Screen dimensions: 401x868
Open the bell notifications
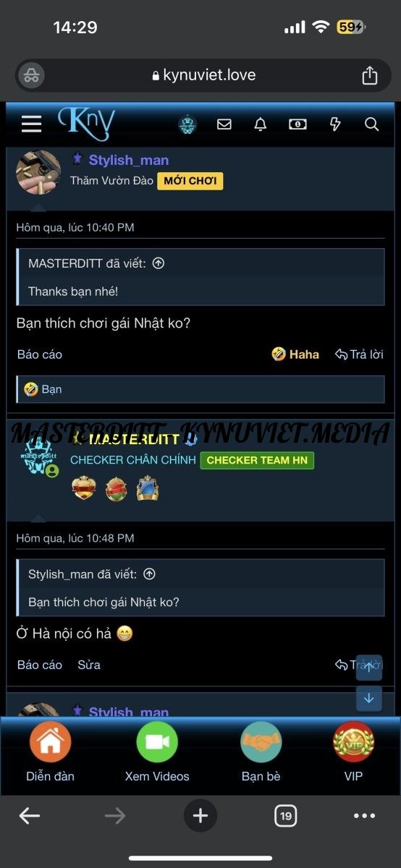pos(261,124)
